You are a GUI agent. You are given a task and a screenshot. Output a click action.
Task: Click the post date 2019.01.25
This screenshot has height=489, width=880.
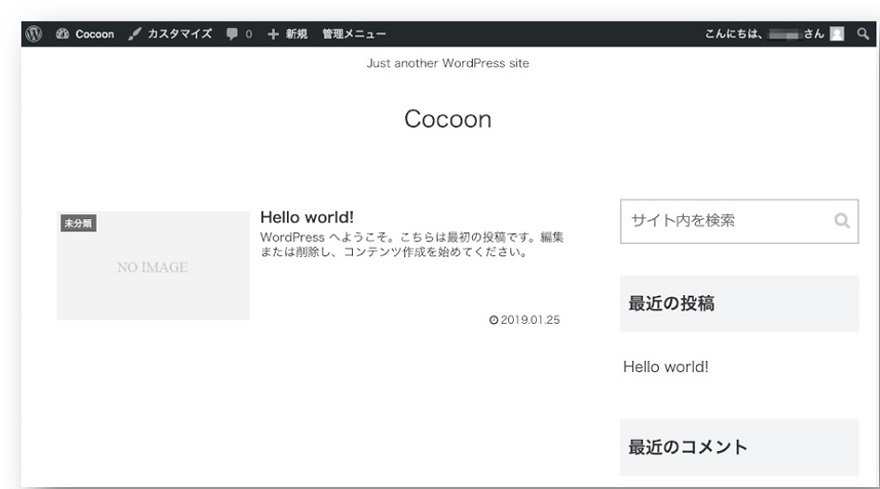[525, 320]
